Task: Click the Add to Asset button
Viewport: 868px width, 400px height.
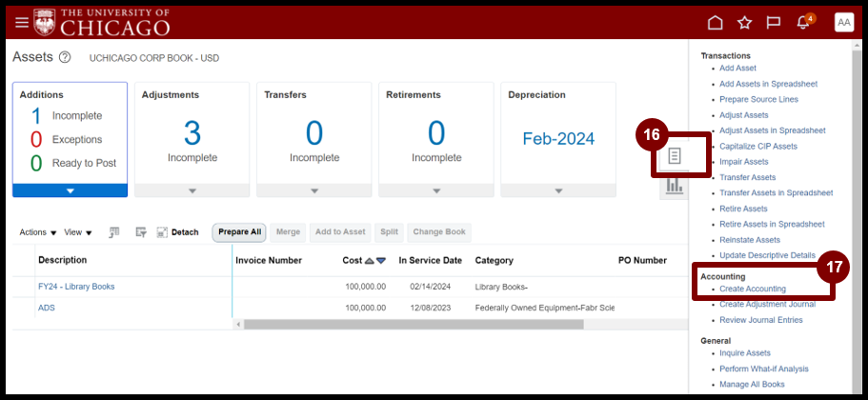Action: (340, 232)
